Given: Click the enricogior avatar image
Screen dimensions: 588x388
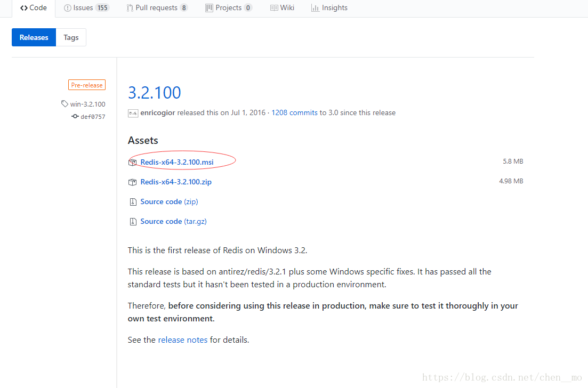Looking at the screenshot, I should click(133, 113).
